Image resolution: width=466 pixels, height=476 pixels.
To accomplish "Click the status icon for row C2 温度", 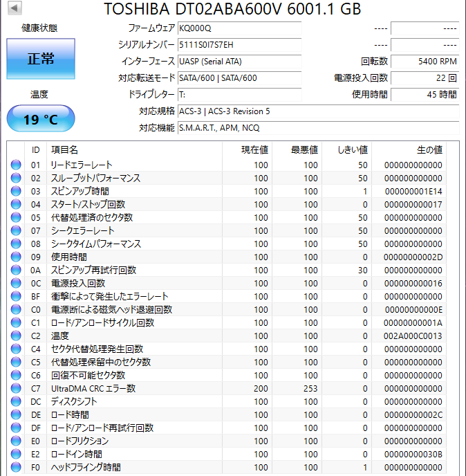I will 16,336.
